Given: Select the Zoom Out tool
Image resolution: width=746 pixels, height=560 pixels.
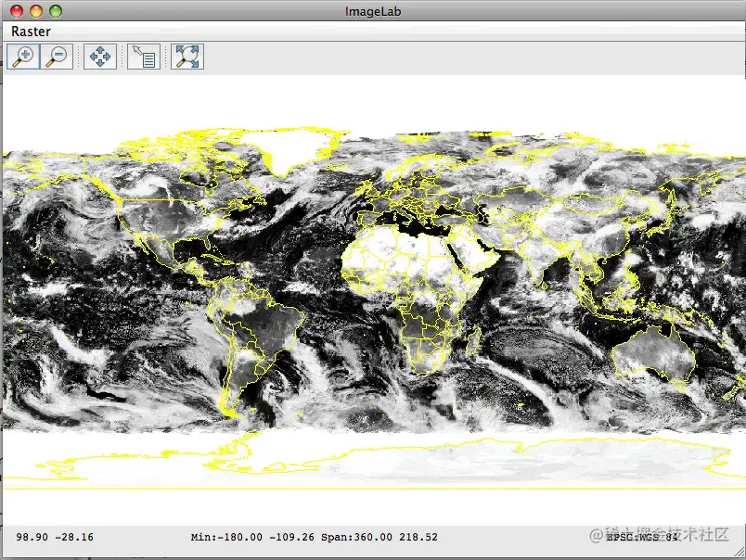Looking at the screenshot, I should click(57, 57).
